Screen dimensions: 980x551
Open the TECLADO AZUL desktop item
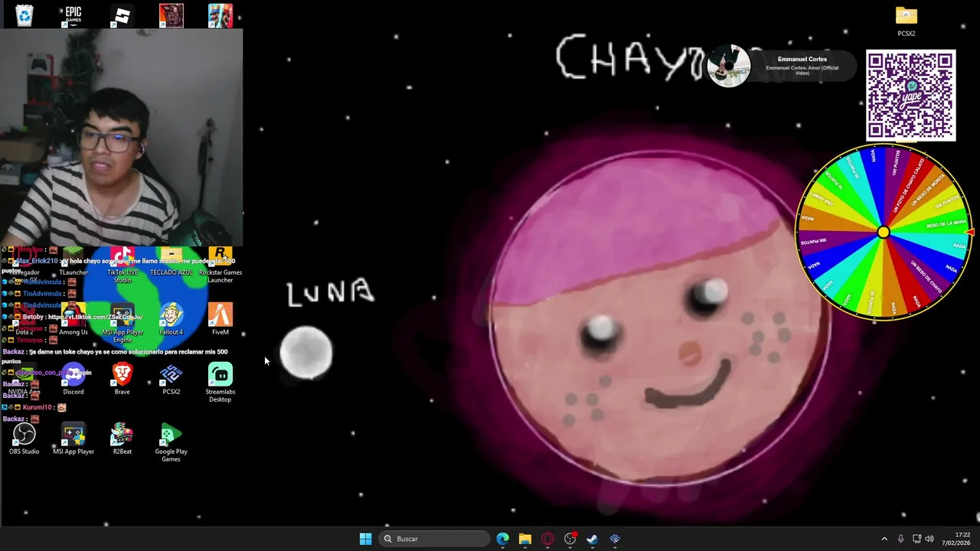[171, 261]
